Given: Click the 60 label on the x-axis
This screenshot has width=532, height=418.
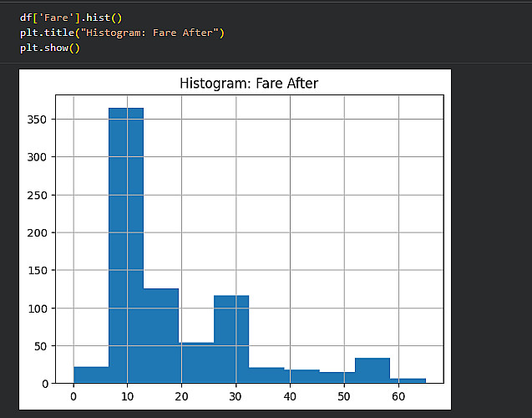Looking at the screenshot, I should [x=398, y=395].
